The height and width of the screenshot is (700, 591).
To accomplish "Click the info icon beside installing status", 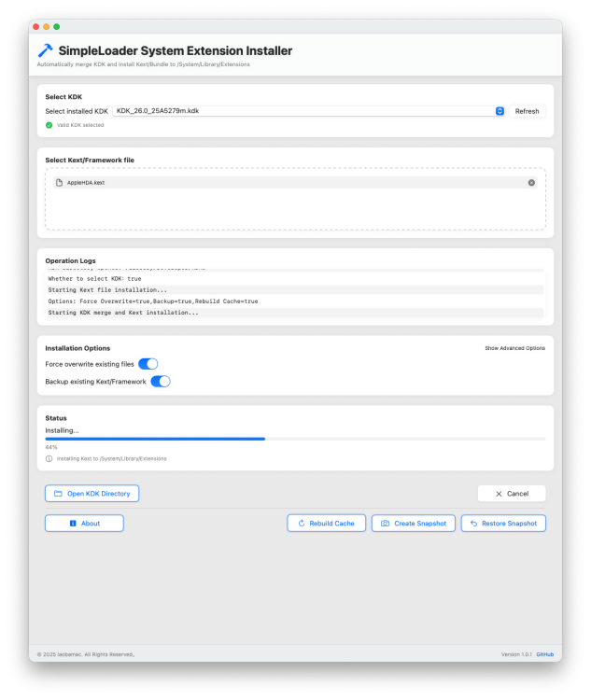I will pos(49,459).
